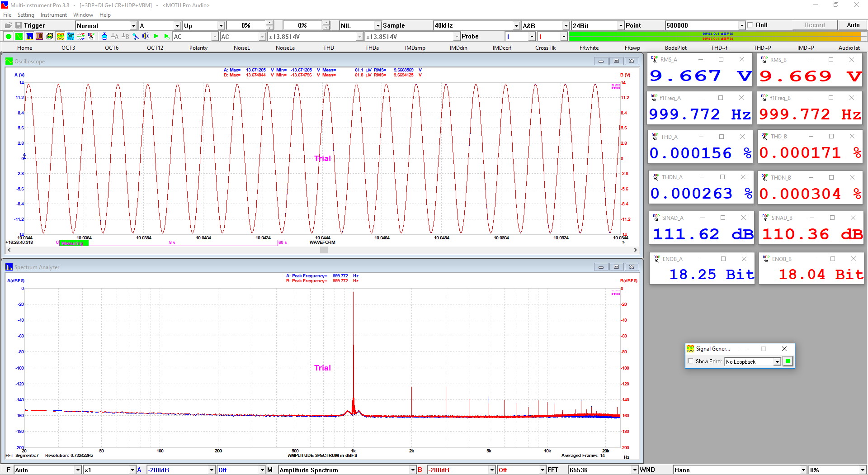Click the Home toolbar button
Screen dimensions: 868x475
click(x=25, y=48)
